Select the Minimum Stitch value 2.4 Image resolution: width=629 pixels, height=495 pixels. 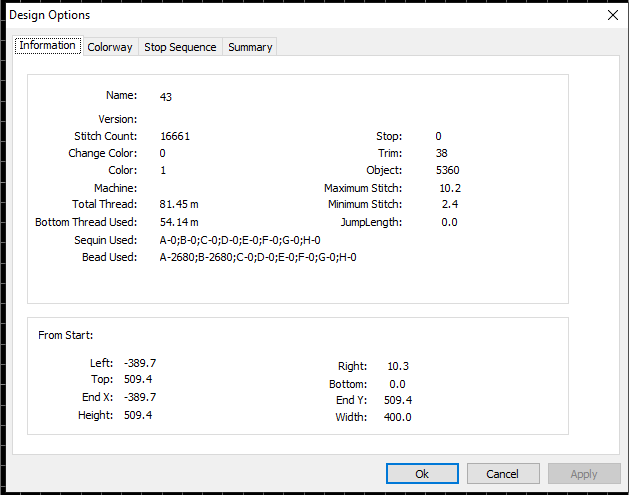450,204
